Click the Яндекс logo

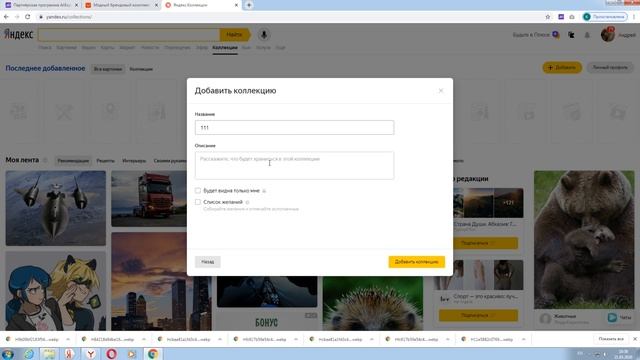pos(19,34)
